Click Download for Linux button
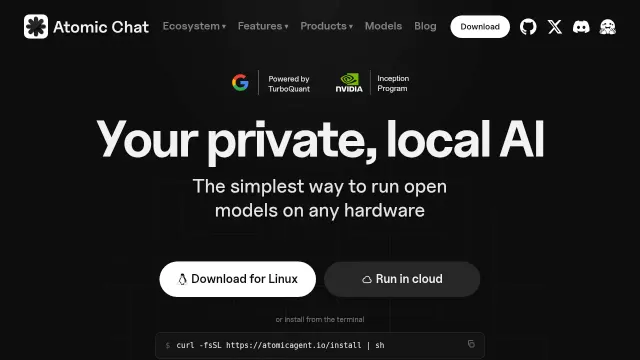Image resolution: width=640 pixels, height=360 pixels. tap(238, 279)
